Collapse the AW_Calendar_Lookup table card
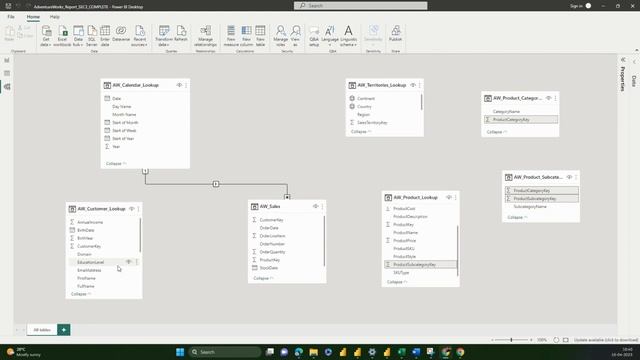Screen dimensions: 640x360 point(116,163)
